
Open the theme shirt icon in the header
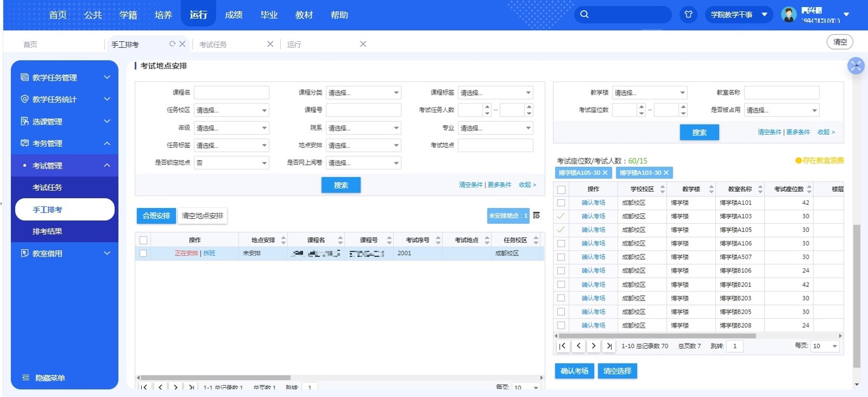(x=688, y=15)
